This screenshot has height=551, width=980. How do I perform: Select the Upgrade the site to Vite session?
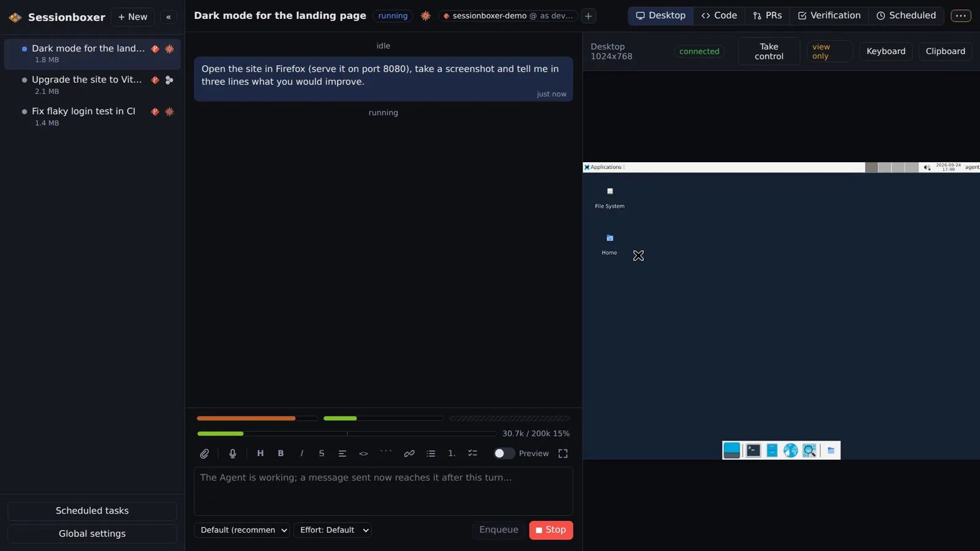(x=92, y=85)
